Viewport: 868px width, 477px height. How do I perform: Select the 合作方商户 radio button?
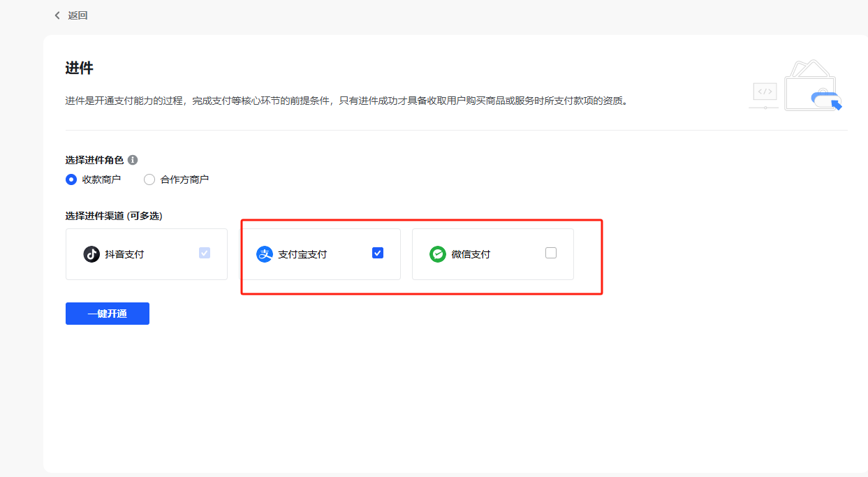click(x=149, y=179)
